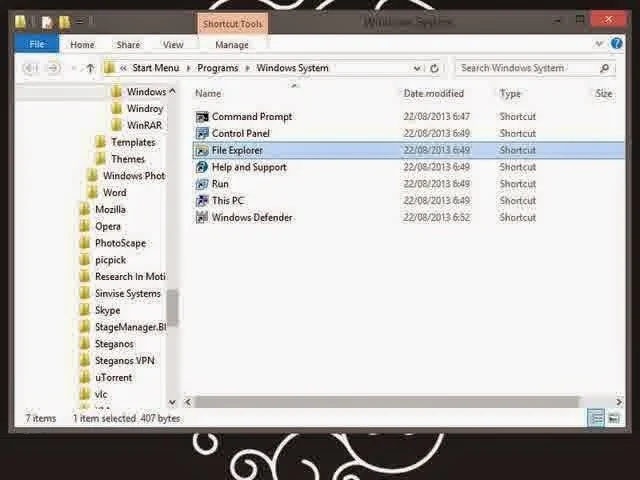Image resolution: width=640 pixels, height=480 pixels.
Task: Click horizontal scrollbar right arrow
Action: [x=619, y=402]
